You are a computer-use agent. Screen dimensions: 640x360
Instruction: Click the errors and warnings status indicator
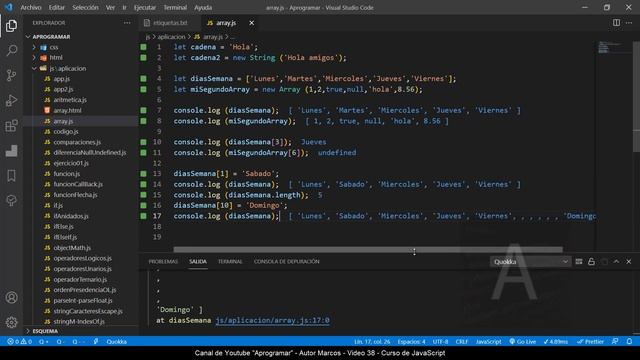[x=19, y=342]
